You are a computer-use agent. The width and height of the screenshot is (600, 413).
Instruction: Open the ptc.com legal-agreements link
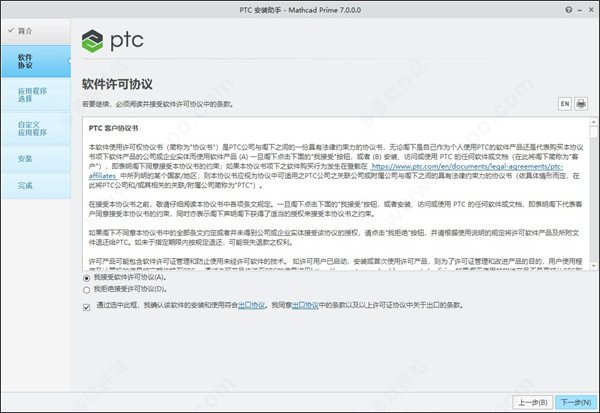[467, 167]
